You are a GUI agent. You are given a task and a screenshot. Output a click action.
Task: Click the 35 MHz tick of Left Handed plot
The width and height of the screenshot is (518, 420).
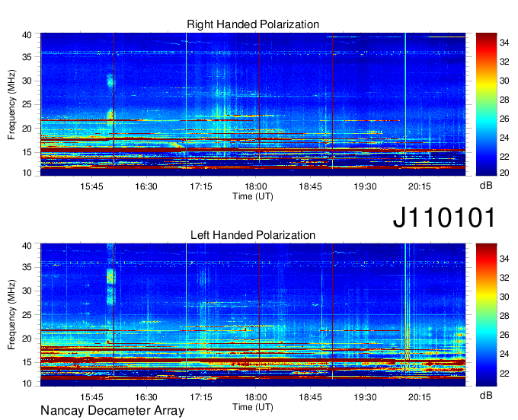(27, 267)
